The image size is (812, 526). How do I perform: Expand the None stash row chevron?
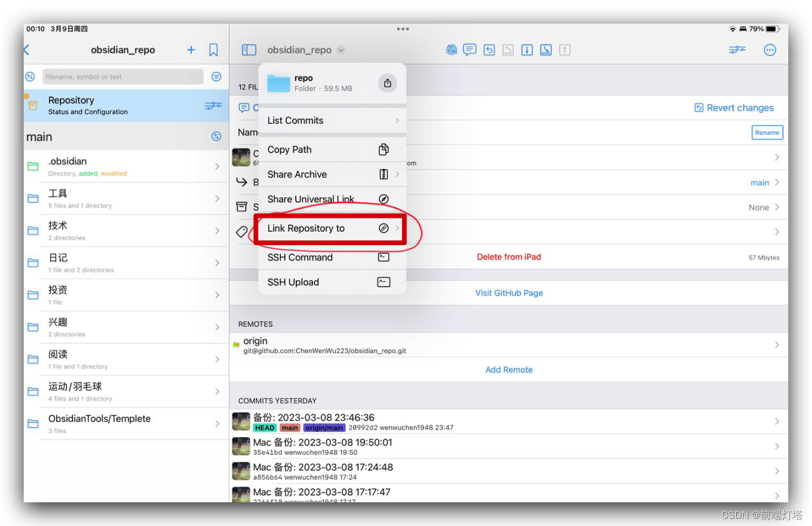(x=776, y=207)
